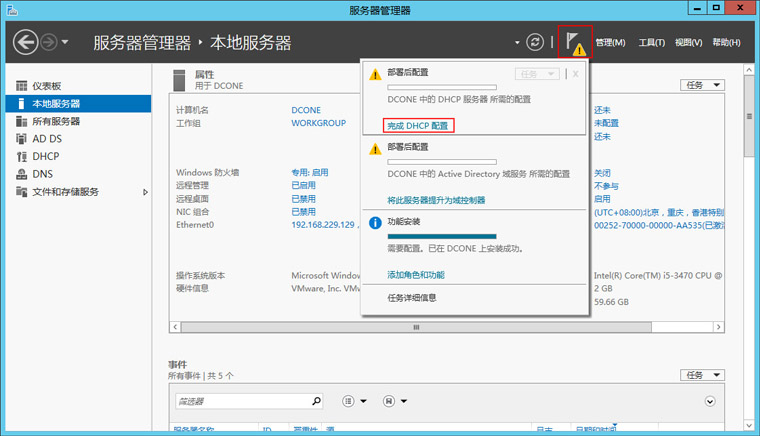Open DHCP role in sidebar
Image resolution: width=760 pixels, height=436 pixels.
pyautogui.click(x=45, y=157)
